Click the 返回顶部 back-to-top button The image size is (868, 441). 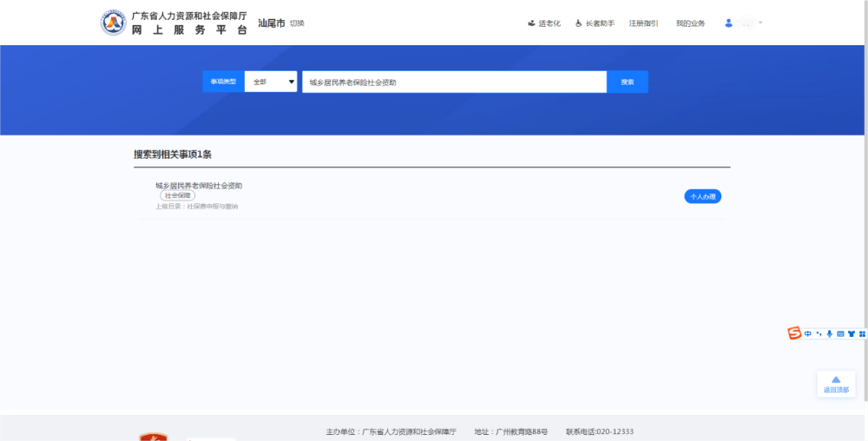pyautogui.click(x=836, y=384)
